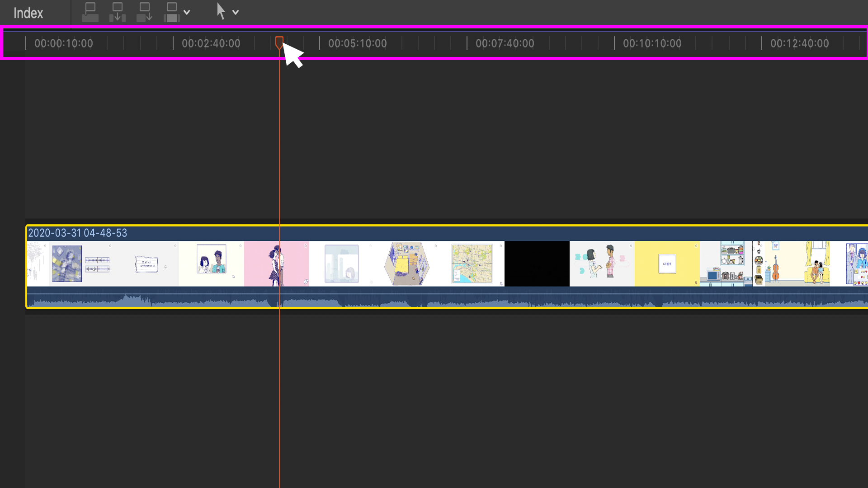This screenshot has width=868, height=488.
Task: Click the yellow background thumbnail in filmstrip
Action: click(x=667, y=264)
